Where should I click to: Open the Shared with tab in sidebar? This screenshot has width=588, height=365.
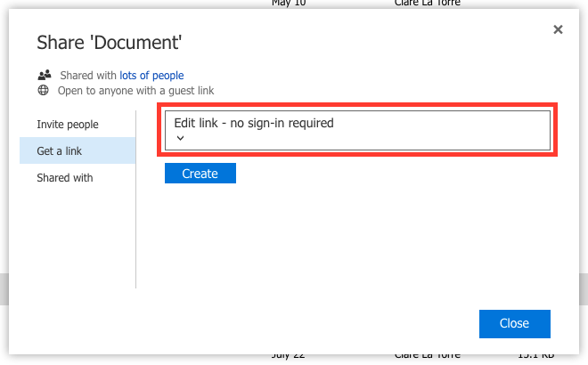[x=65, y=178]
